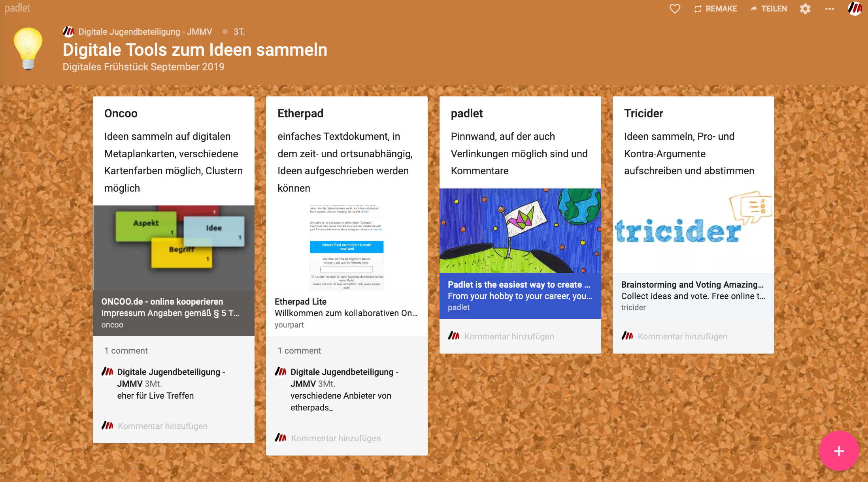Click the Tricider post title
Screen dimensions: 868x482
point(643,113)
